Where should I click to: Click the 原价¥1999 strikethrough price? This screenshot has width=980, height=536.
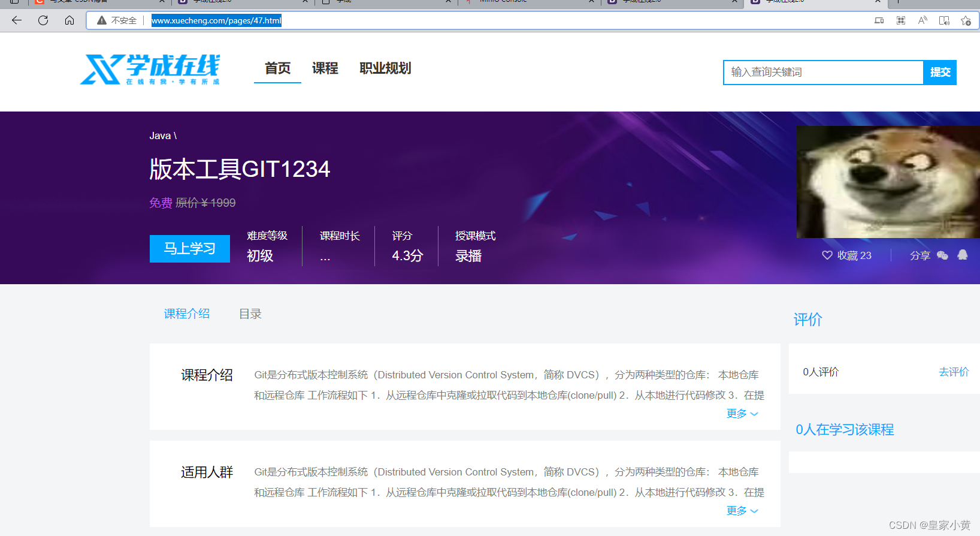point(205,203)
